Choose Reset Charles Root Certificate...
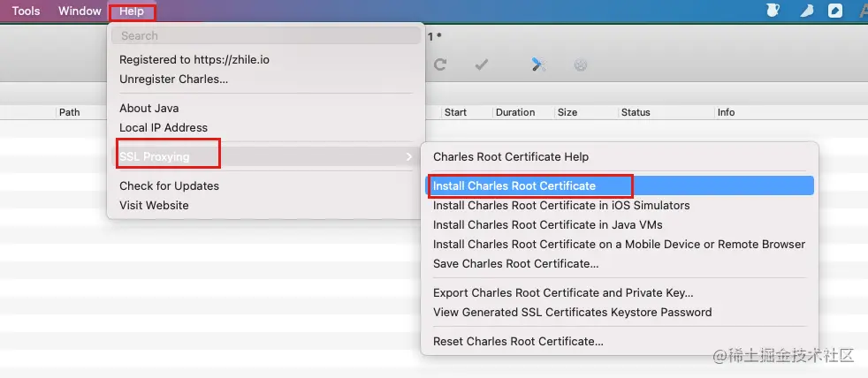The height and width of the screenshot is (378, 868). click(620, 342)
